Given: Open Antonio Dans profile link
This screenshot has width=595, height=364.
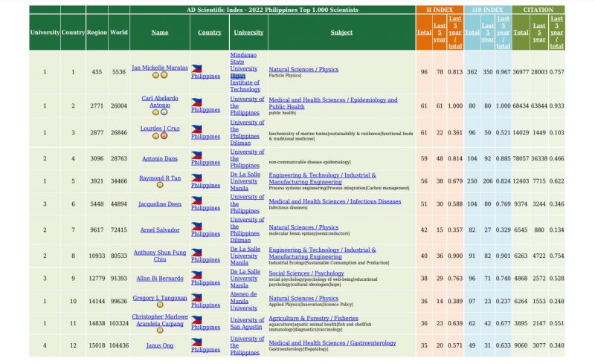Looking at the screenshot, I should [160, 159].
